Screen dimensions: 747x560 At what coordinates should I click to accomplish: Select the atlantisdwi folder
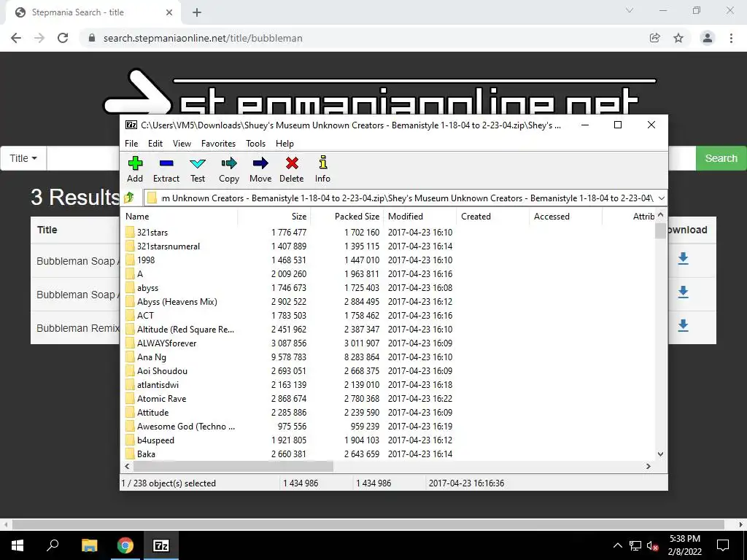point(158,385)
